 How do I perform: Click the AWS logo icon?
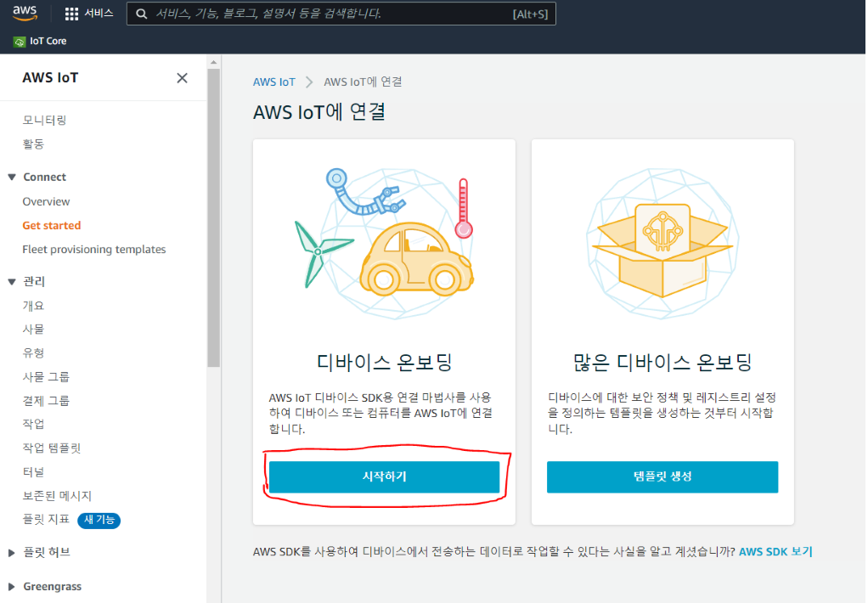[x=25, y=14]
